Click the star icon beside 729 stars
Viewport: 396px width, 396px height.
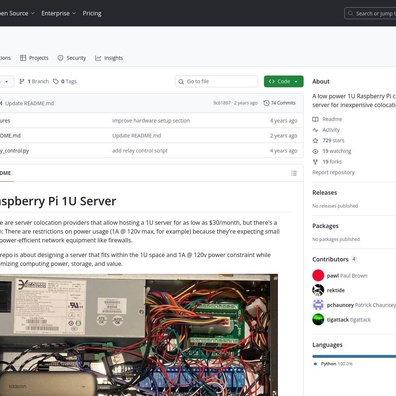(315, 140)
